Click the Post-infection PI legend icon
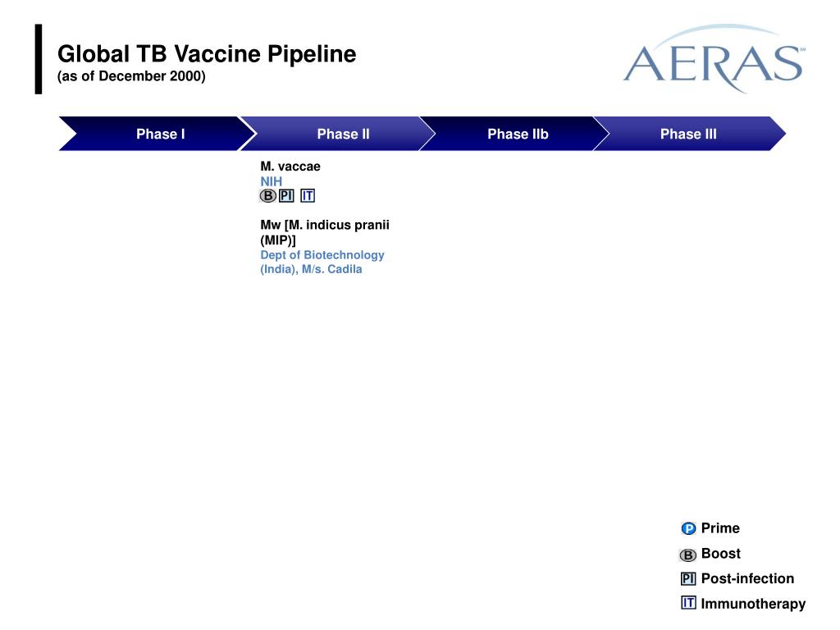The height and width of the screenshot is (630, 840). tap(688, 579)
